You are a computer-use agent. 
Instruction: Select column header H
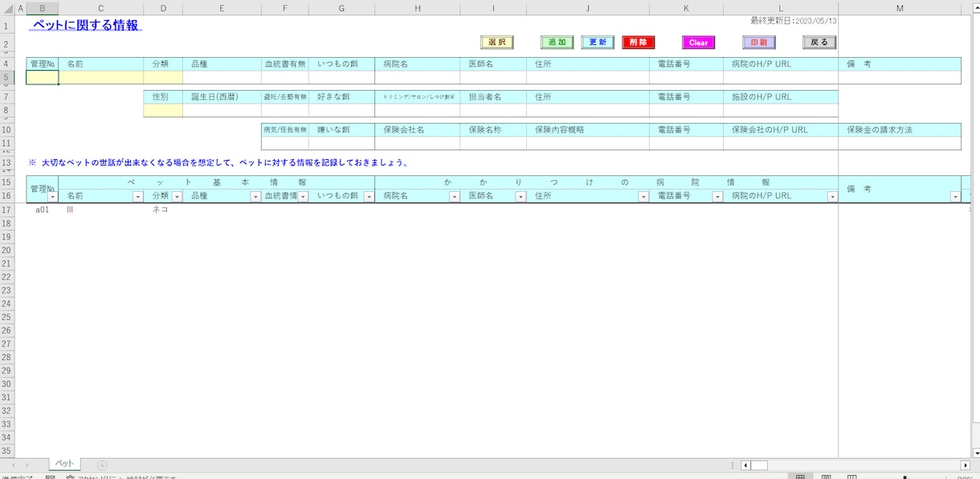(417, 8)
